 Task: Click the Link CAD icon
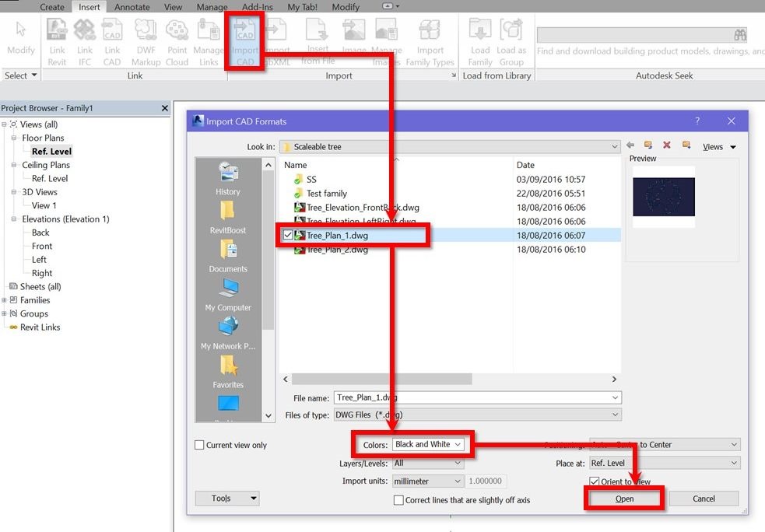[112, 42]
